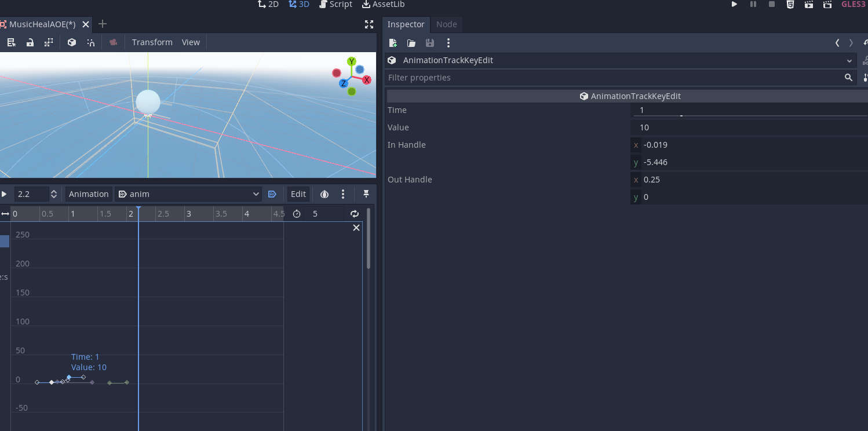This screenshot has width=868, height=431.
Task: Switch to the 3D workspace
Action: pos(299,4)
